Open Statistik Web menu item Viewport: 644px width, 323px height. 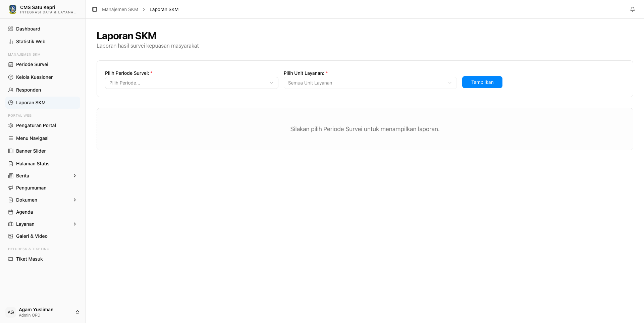43,42
